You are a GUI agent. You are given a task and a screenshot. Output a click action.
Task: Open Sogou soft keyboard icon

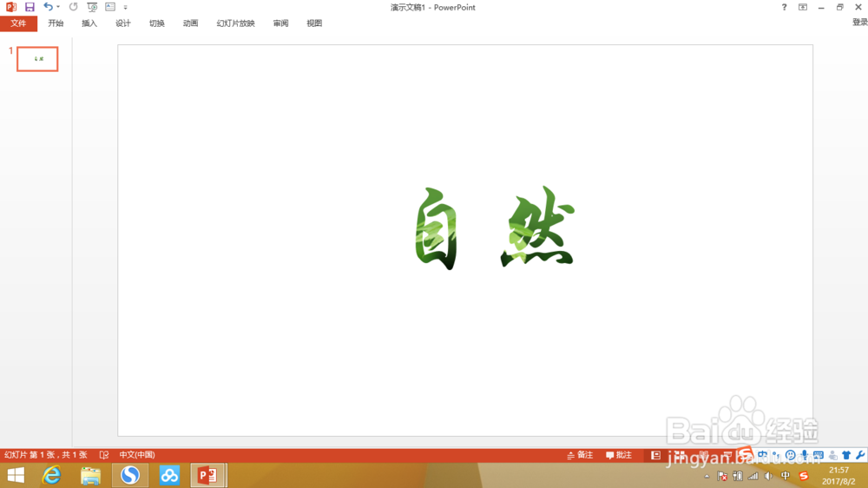click(819, 455)
